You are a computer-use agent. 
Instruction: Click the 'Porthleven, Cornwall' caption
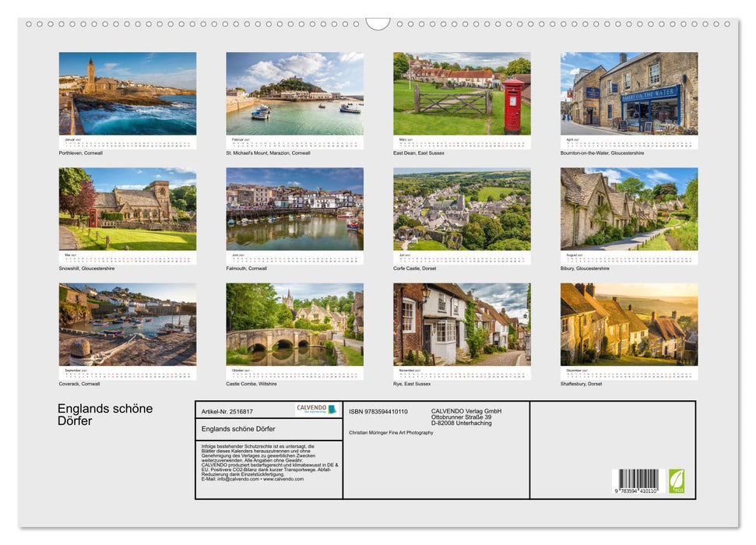[x=80, y=153]
